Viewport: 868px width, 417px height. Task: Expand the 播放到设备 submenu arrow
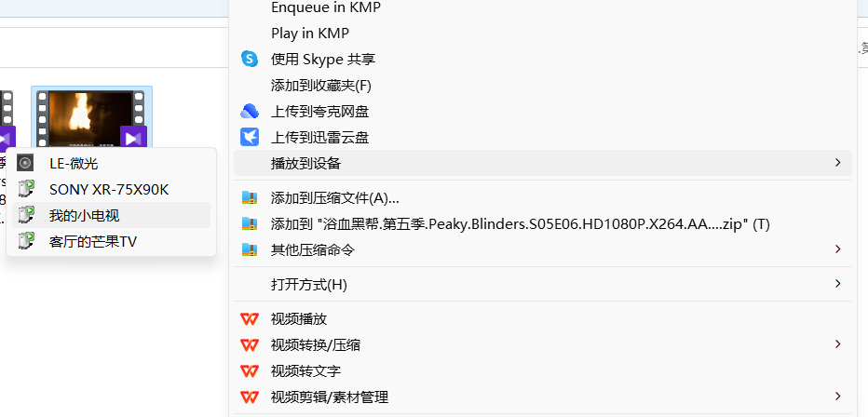pyautogui.click(x=837, y=163)
